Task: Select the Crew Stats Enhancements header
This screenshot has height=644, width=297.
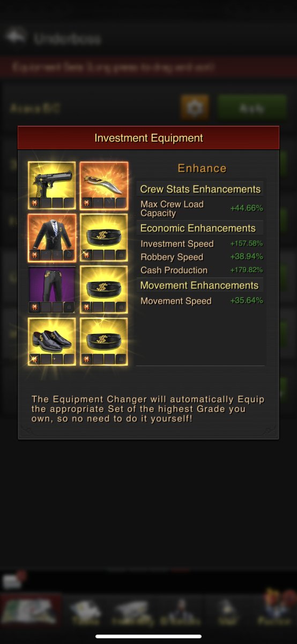Action: (200, 189)
